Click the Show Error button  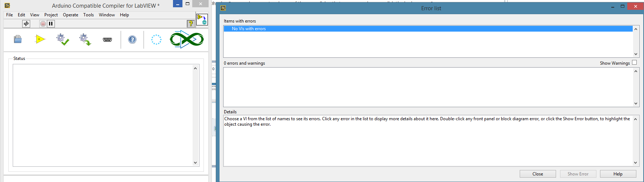pyautogui.click(x=578, y=174)
